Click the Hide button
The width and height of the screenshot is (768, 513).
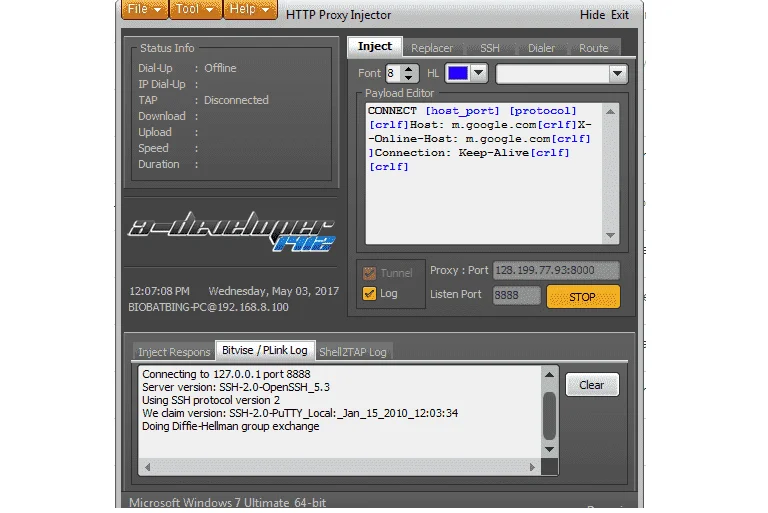(592, 15)
